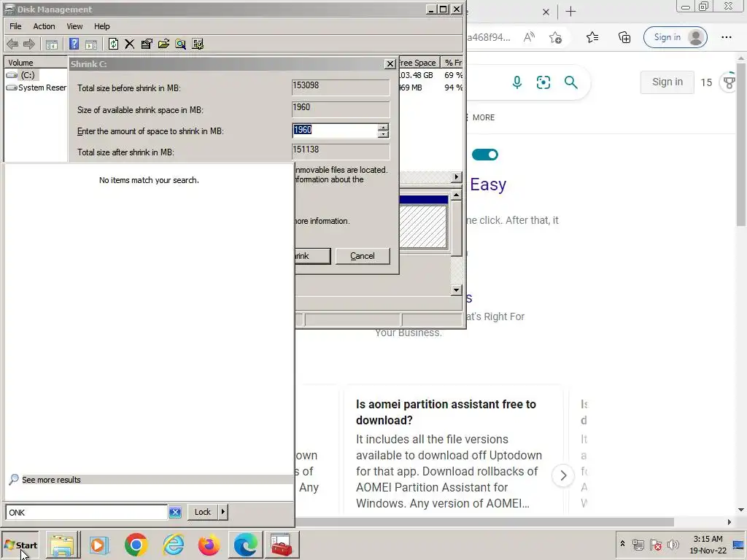Image resolution: width=747 pixels, height=560 pixels.
Task: Open File Explorer from taskbar
Action: click(63, 545)
